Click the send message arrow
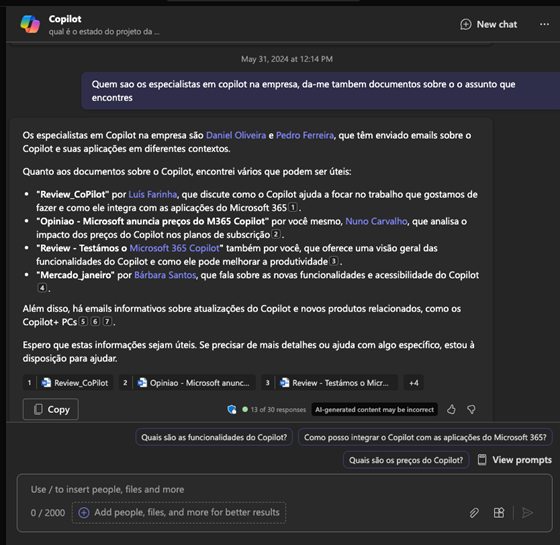 tap(528, 513)
